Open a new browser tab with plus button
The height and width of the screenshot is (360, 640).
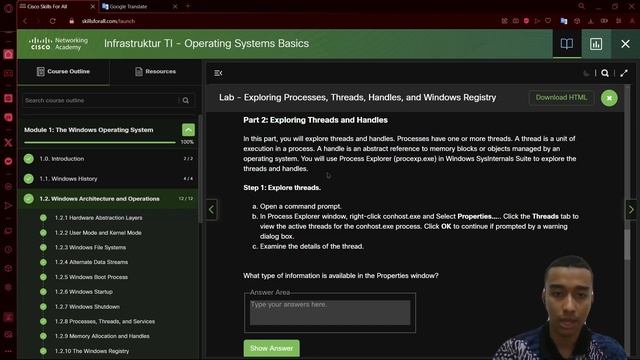(188, 6)
